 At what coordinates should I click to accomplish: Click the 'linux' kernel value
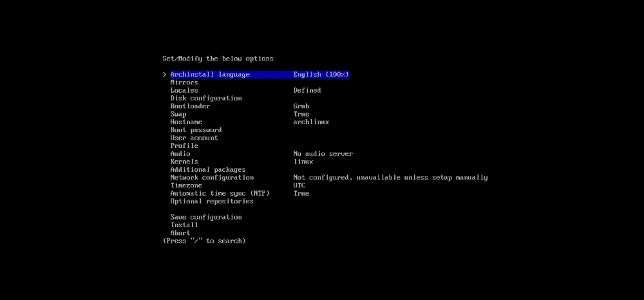click(303, 162)
